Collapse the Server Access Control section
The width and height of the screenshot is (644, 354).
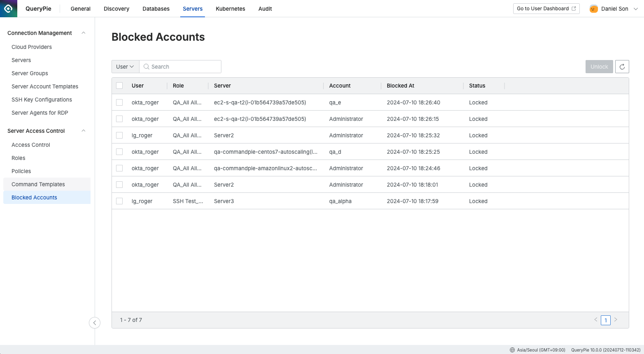click(x=84, y=131)
